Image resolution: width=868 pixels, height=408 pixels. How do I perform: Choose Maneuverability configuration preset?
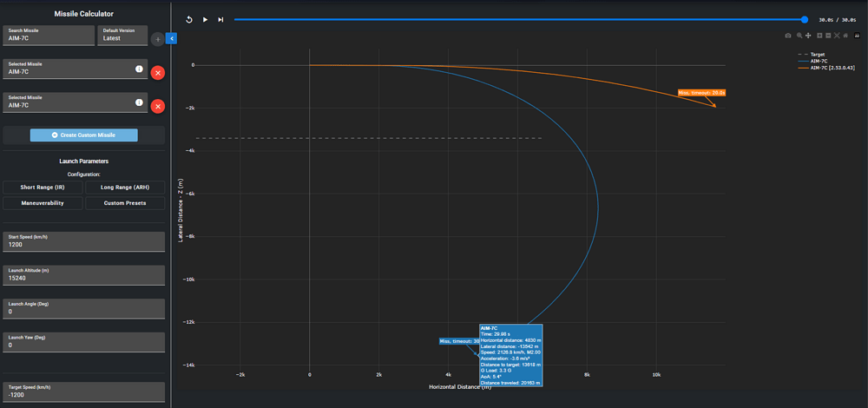click(43, 203)
